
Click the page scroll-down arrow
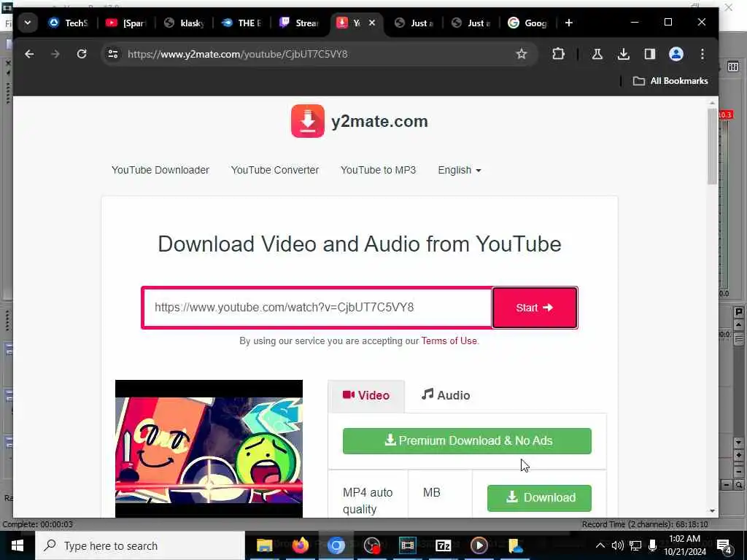[712, 511]
